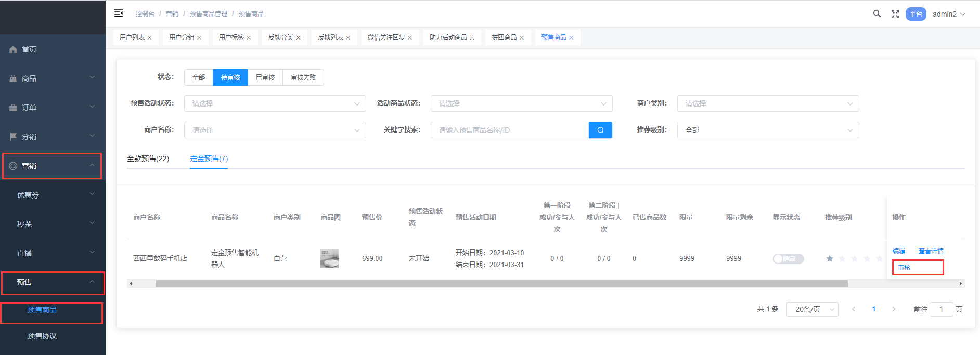Open the 推荐级别 dropdown
This screenshot has width=980, height=355.
(x=768, y=130)
